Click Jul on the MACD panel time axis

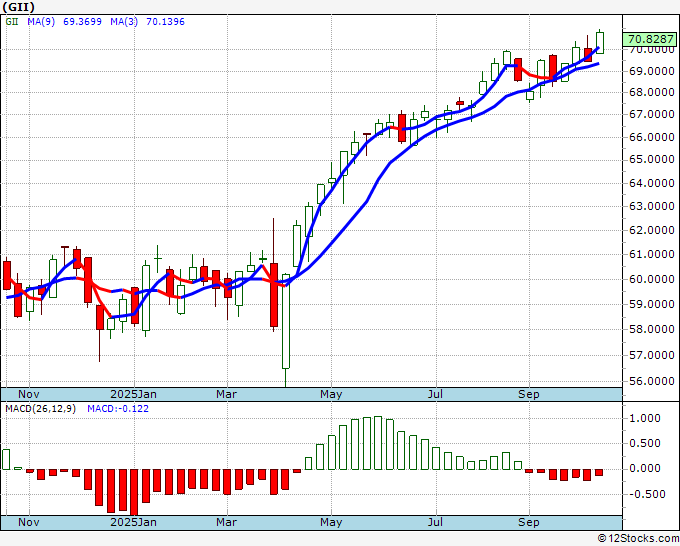point(435,522)
